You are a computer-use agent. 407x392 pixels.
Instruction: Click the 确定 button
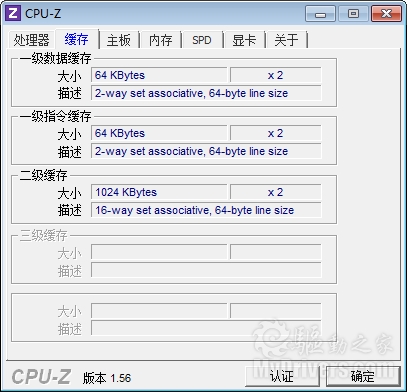363,377
